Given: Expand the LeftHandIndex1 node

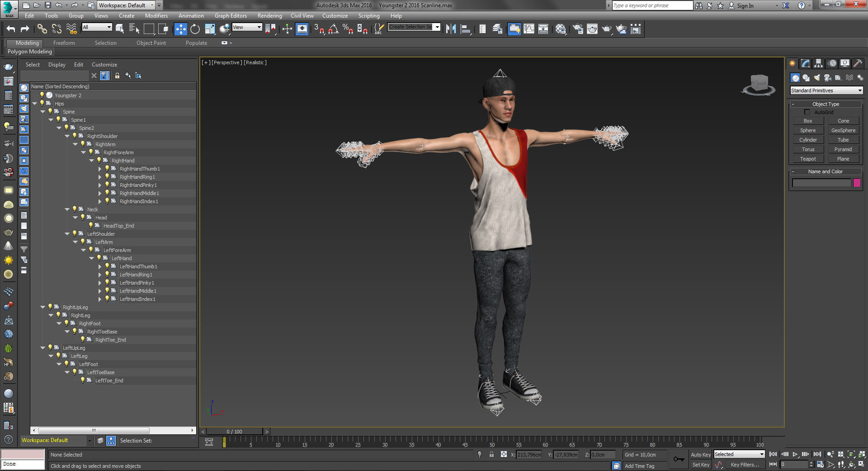Looking at the screenshot, I should pos(100,299).
